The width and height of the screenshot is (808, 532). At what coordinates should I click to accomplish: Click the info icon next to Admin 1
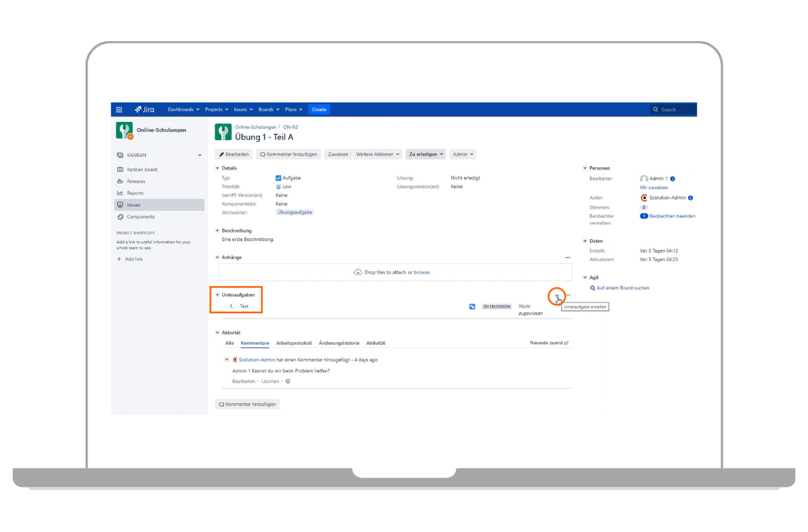pyautogui.click(x=673, y=179)
